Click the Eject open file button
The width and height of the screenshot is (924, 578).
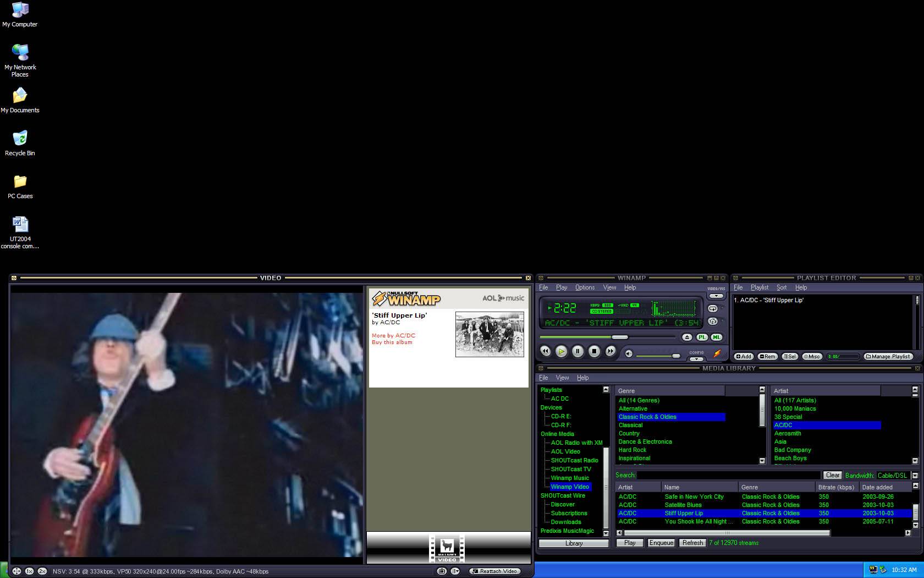(687, 337)
